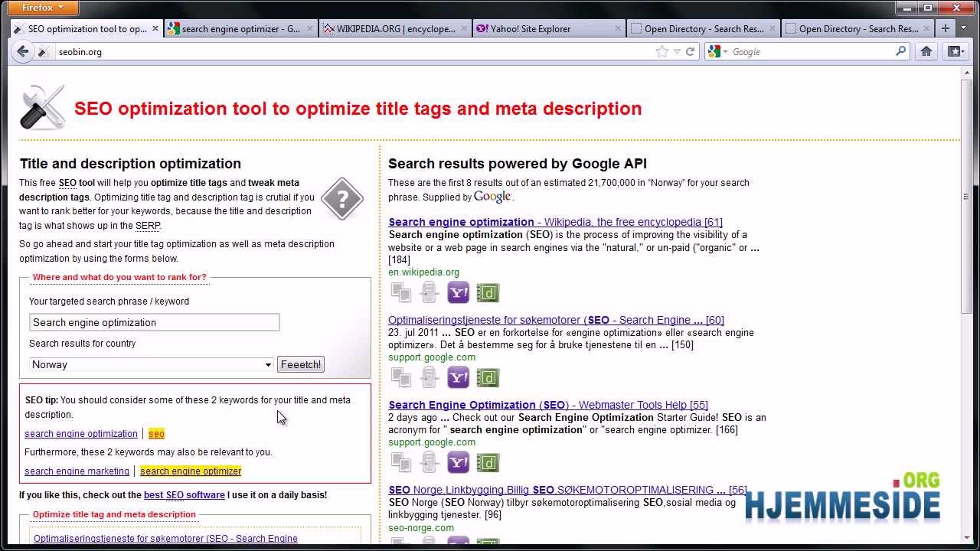Switch to the Yahoo! Site Explorer tab
The width and height of the screenshot is (980, 551).
click(548, 28)
